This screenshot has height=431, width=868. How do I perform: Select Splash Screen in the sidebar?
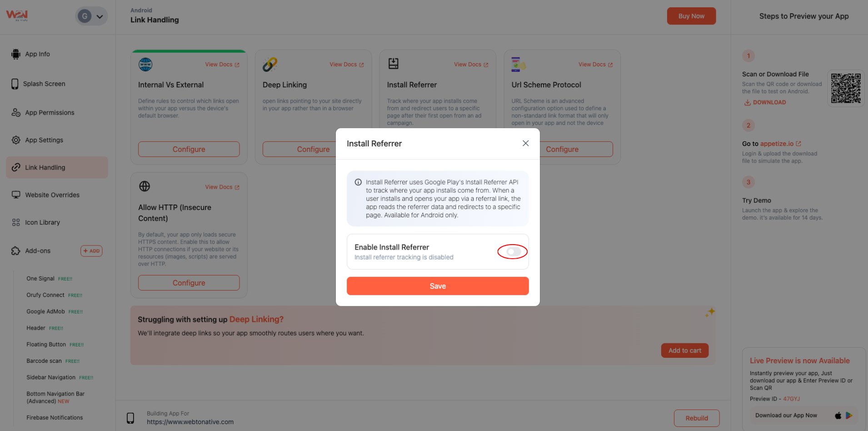pyautogui.click(x=44, y=84)
